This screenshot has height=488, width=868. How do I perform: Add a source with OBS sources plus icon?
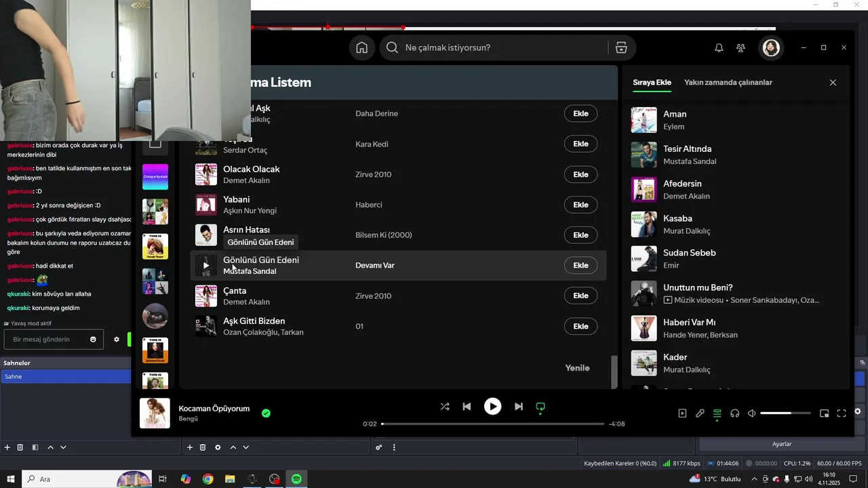coord(190,447)
